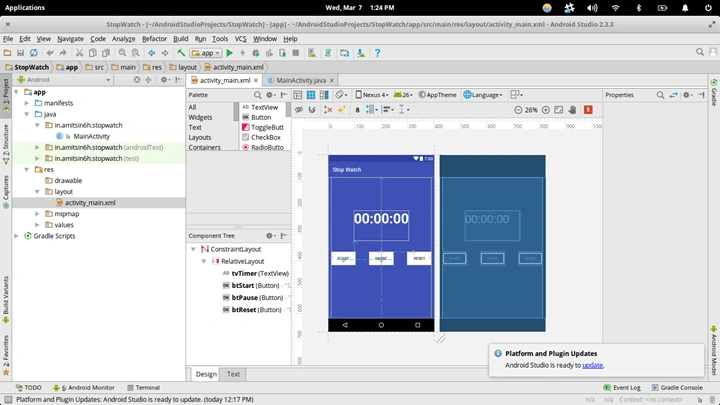Open the Gradle Console
This screenshot has height=405, width=720.
coord(677,388)
